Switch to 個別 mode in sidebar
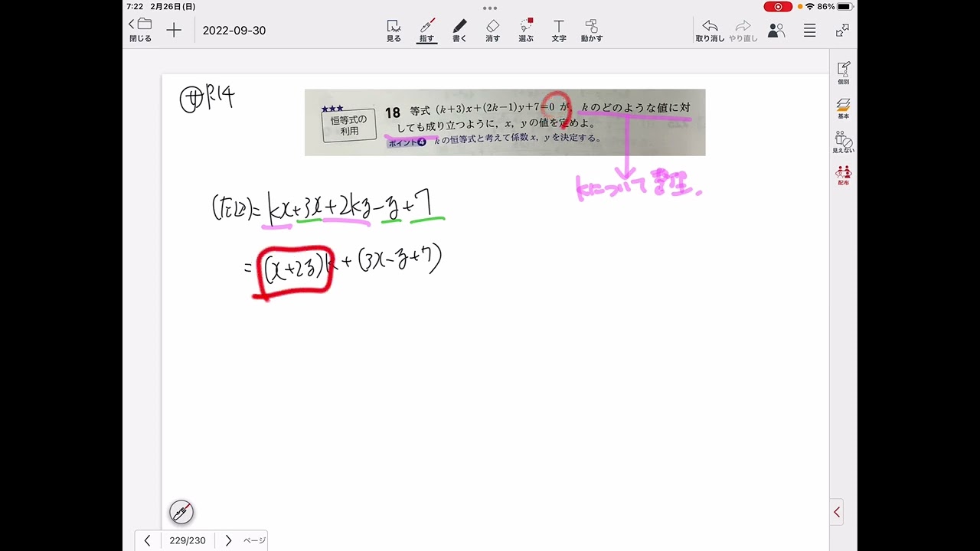The width and height of the screenshot is (980, 551). 843,73
